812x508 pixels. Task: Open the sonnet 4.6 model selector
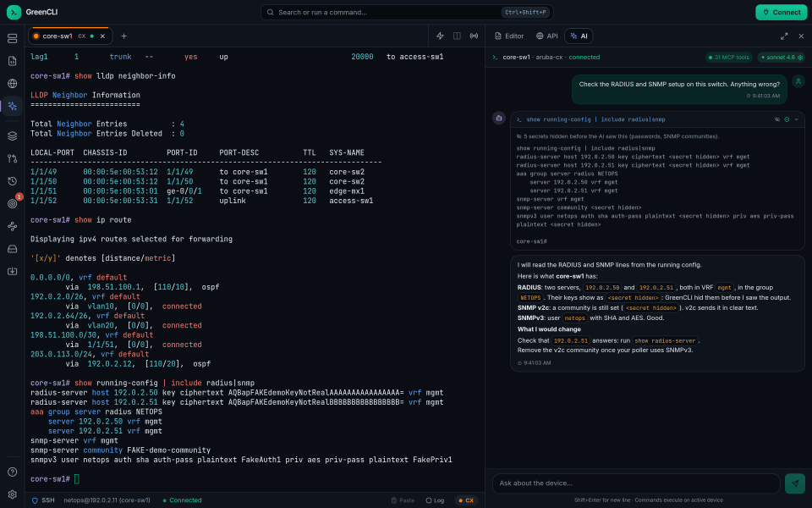782,57
